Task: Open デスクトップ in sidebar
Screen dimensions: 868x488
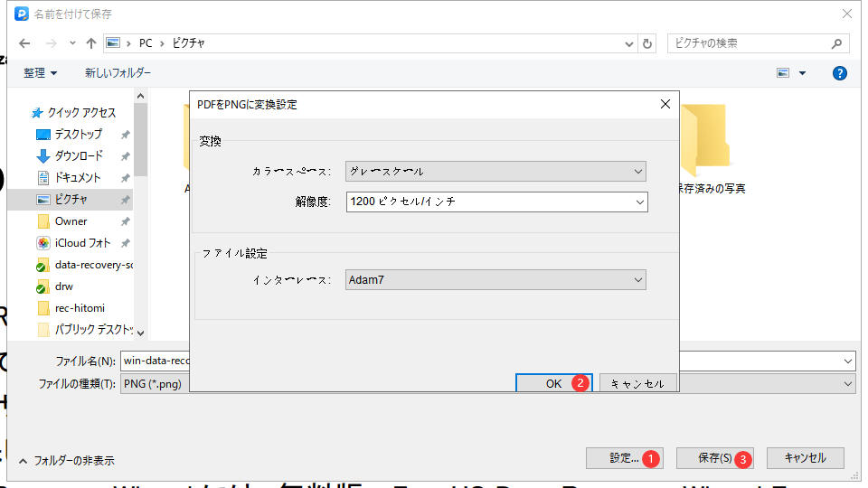Action: coord(78,135)
